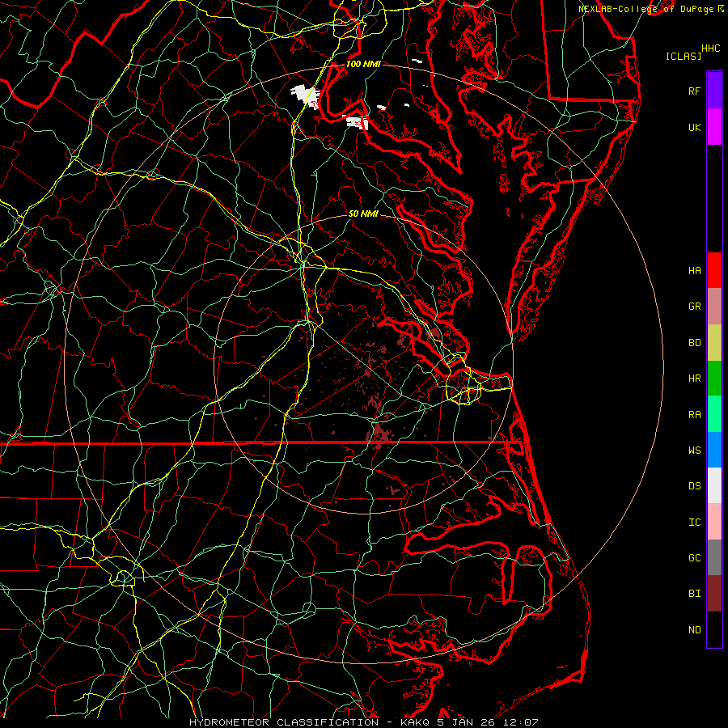Click the HR green legend swatch

tap(714, 379)
